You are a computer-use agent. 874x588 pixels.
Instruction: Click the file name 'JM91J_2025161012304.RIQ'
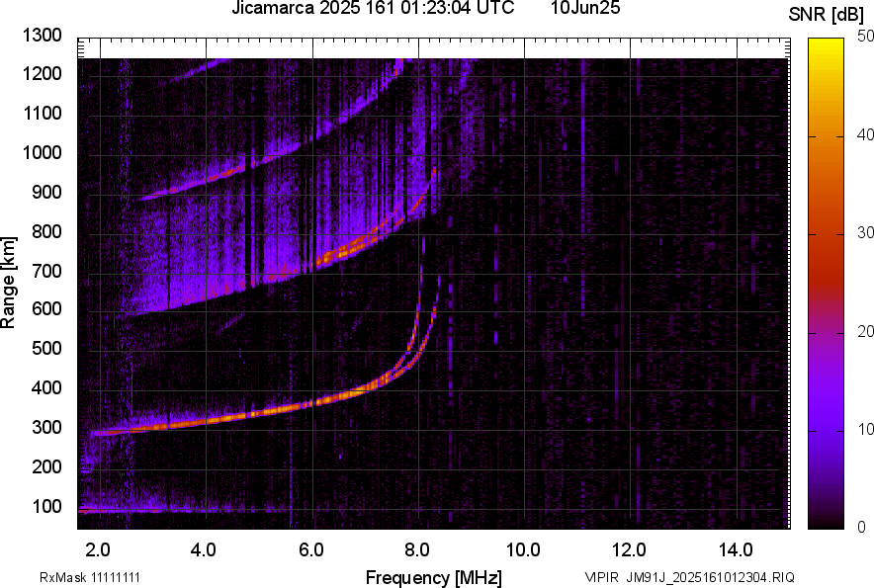click(x=710, y=577)
